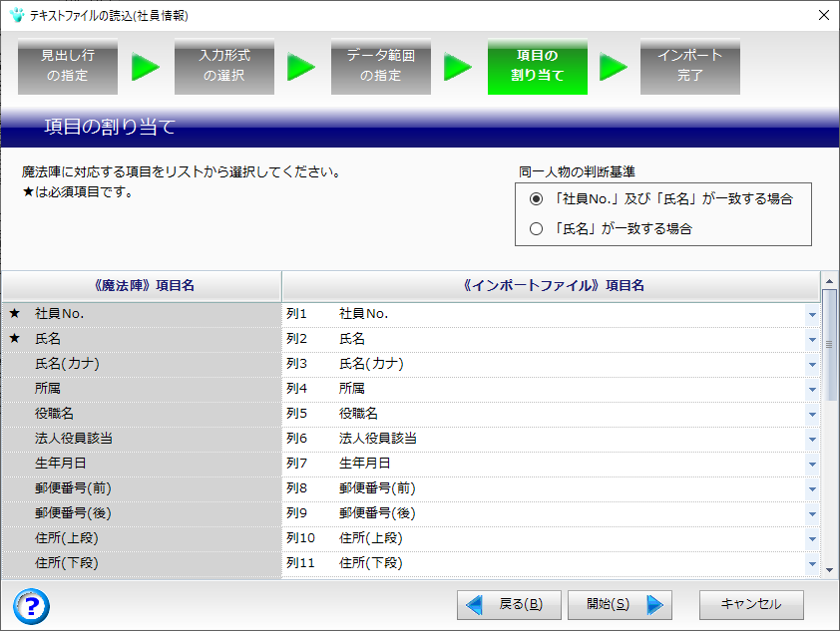Select the 住所(下段) row in 魔法陣 column
Image resolution: width=840 pixels, height=631 pixels.
[142, 563]
